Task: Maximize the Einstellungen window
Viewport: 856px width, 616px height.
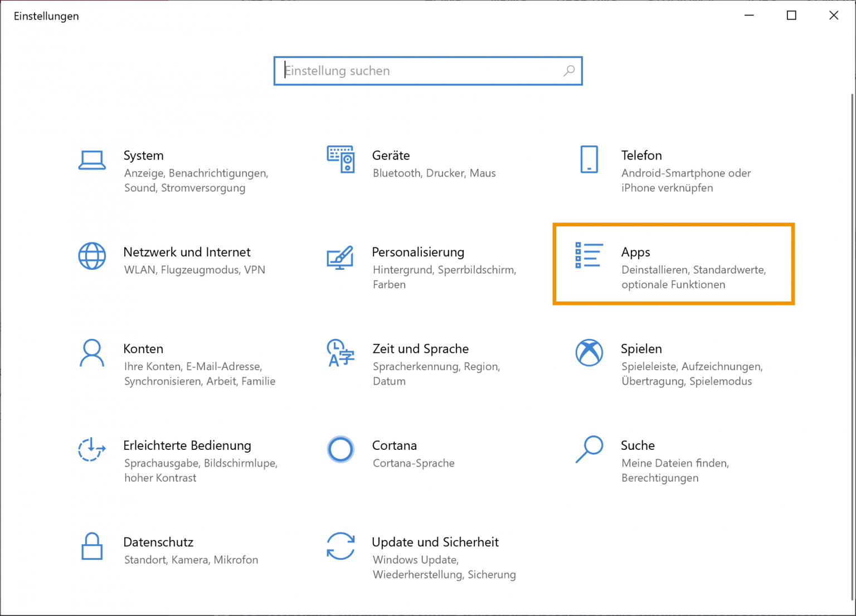Action: (x=791, y=16)
